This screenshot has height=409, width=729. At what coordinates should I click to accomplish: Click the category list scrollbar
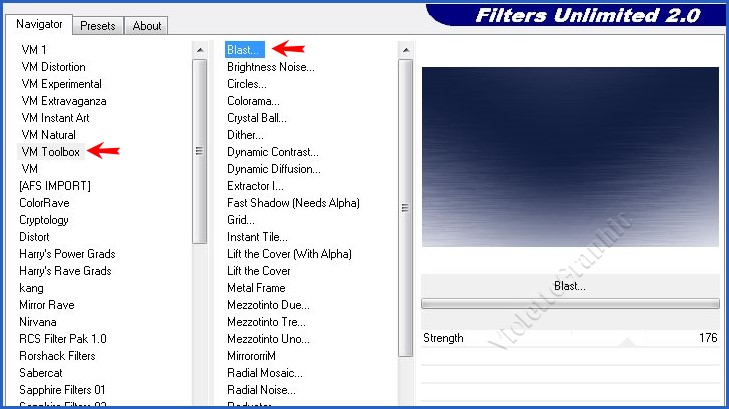(x=199, y=150)
